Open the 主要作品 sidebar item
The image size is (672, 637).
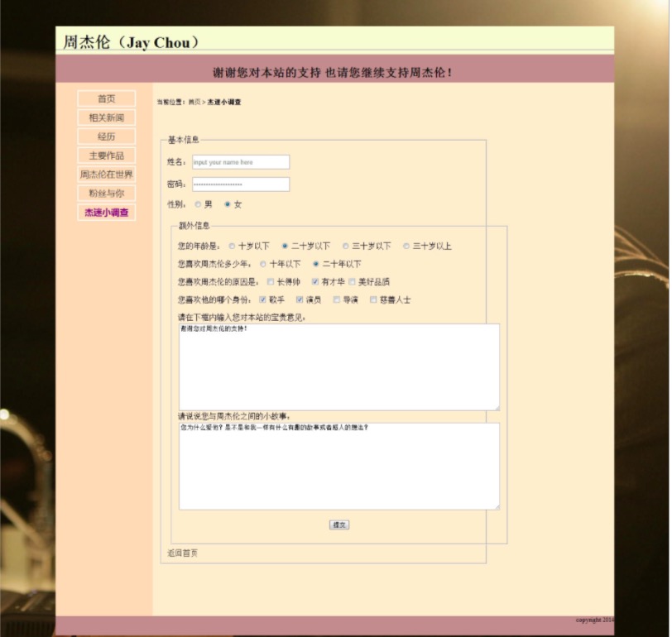click(106, 156)
